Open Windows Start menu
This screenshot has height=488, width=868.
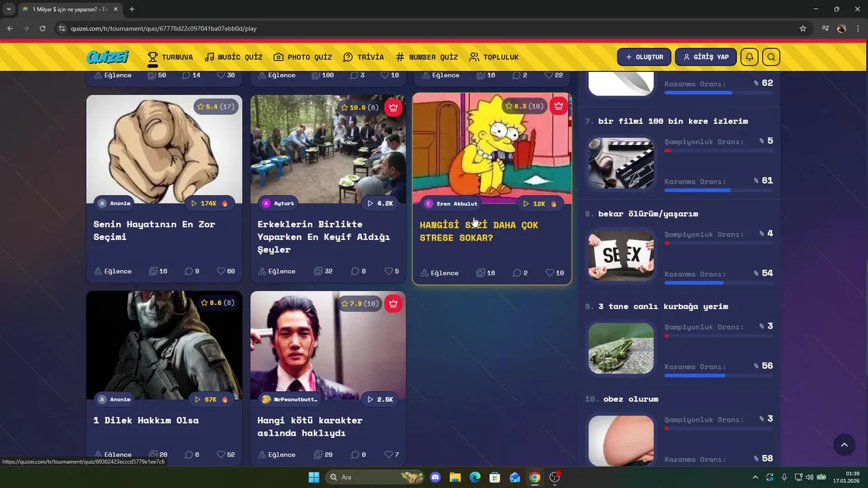(314, 477)
